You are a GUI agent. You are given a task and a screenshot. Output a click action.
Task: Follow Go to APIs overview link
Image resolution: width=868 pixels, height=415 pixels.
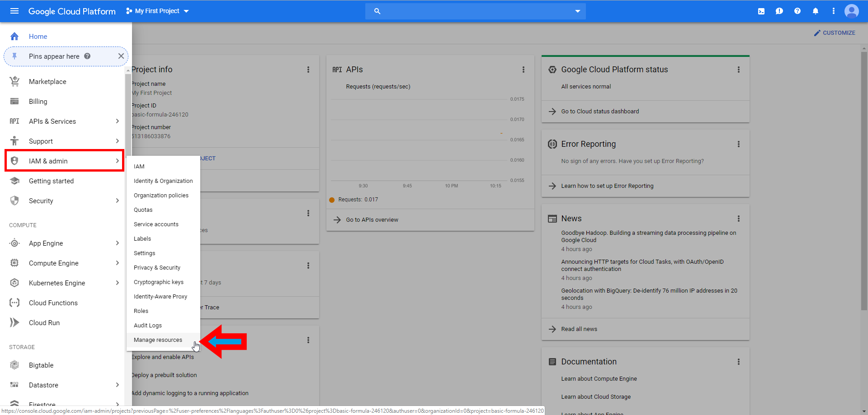pyautogui.click(x=372, y=220)
